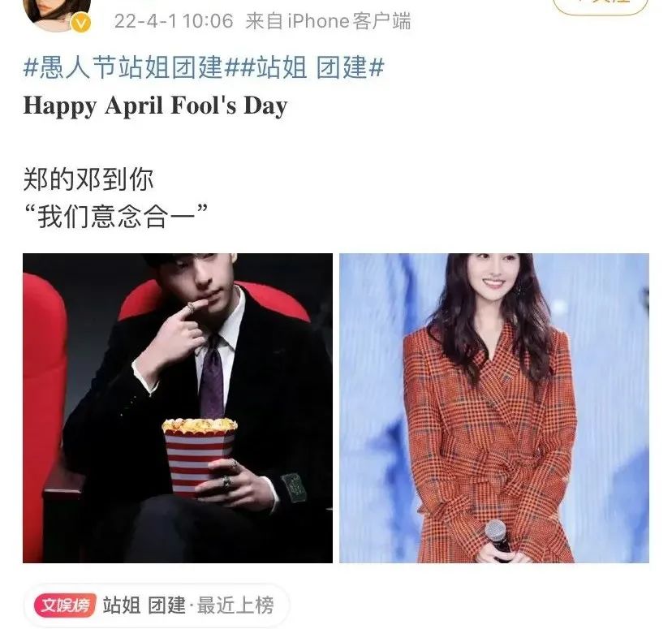Open the woman in plaid coat photo
The image size is (672, 629).
(494, 408)
